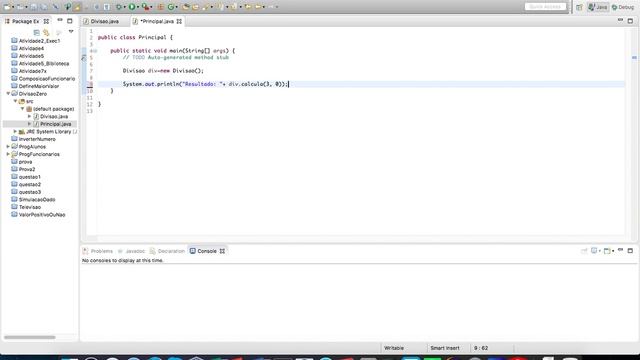The width and height of the screenshot is (640, 360).
Task: Minimize the editor area
Action: tap(620, 20)
